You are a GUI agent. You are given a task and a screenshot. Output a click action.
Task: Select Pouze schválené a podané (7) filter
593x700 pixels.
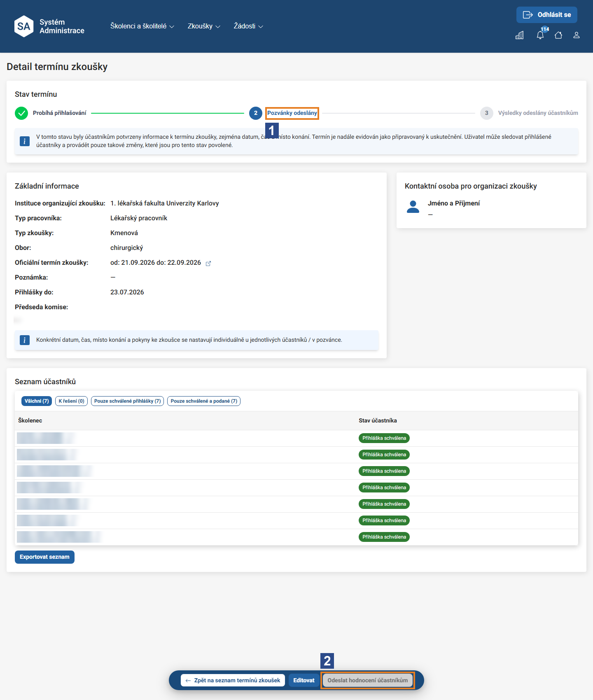click(x=204, y=401)
